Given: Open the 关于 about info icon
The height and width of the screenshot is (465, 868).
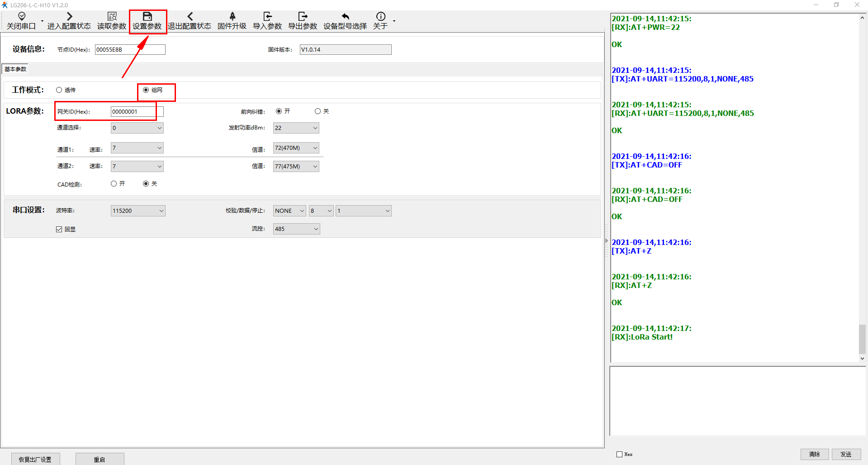Looking at the screenshot, I should tap(380, 17).
